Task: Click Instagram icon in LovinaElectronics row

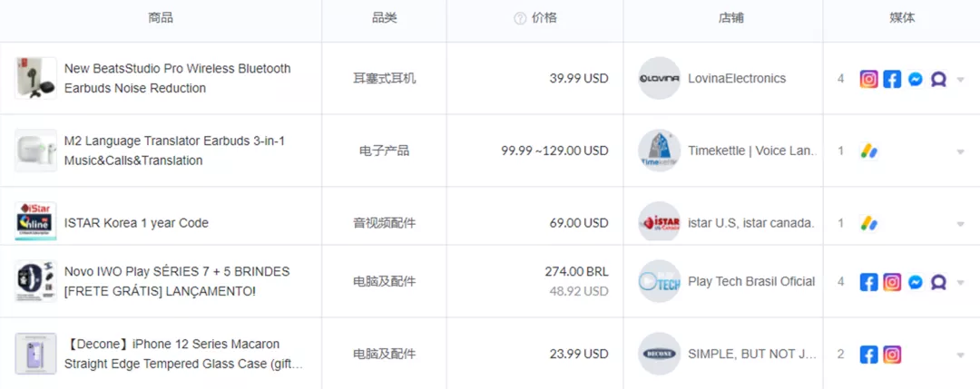Action: (868, 79)
